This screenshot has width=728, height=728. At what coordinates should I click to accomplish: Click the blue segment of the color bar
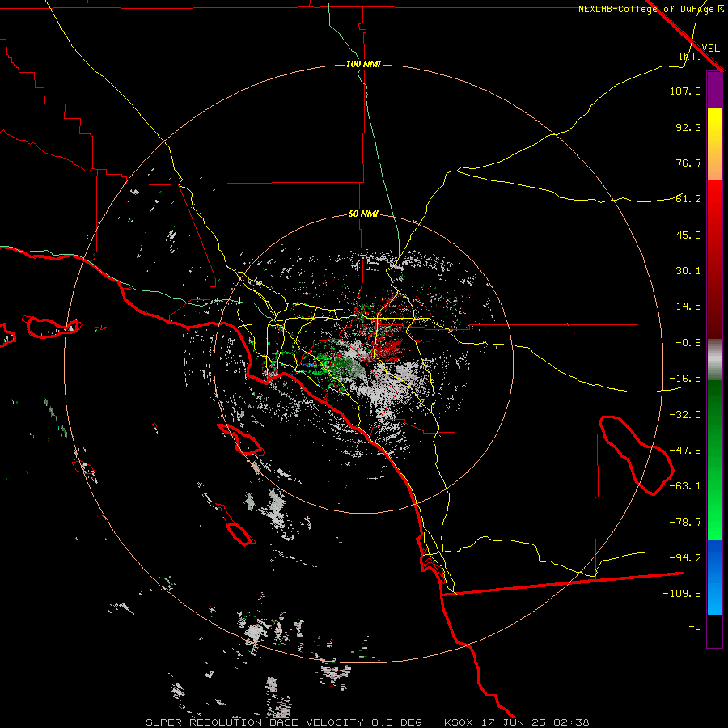tap(714, 577)
